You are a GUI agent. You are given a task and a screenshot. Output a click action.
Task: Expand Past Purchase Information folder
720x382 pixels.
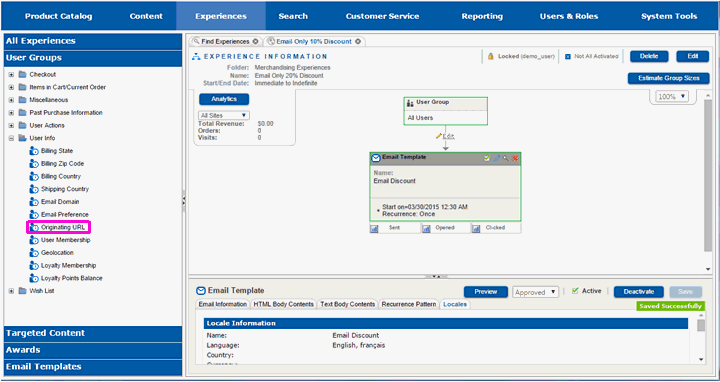(x=11, y=112)
